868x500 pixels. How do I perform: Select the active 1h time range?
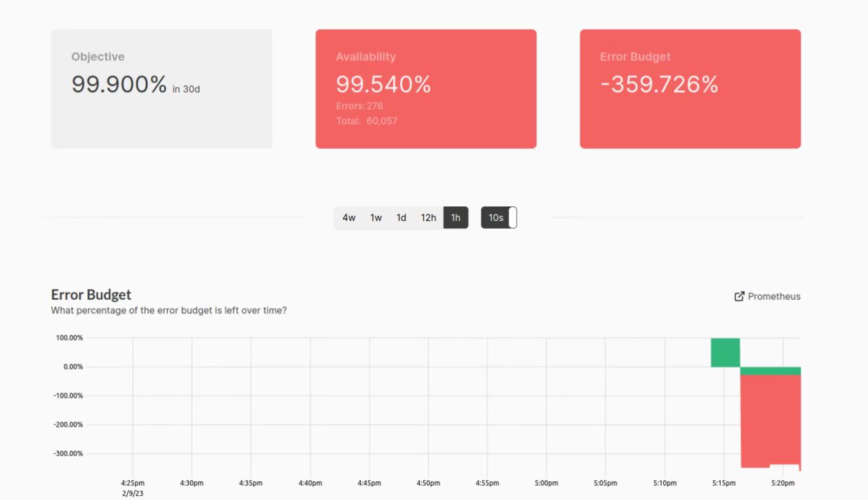[456, 218]
